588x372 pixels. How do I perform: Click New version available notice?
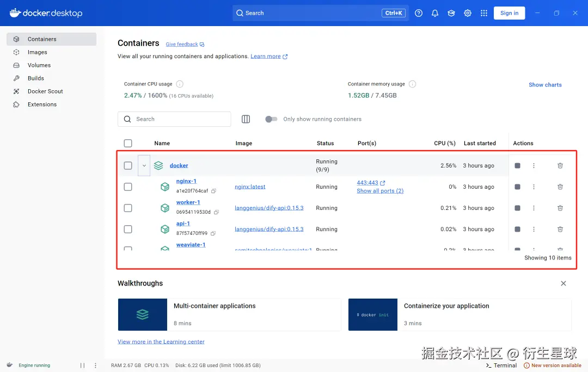[x=553, y=365]
